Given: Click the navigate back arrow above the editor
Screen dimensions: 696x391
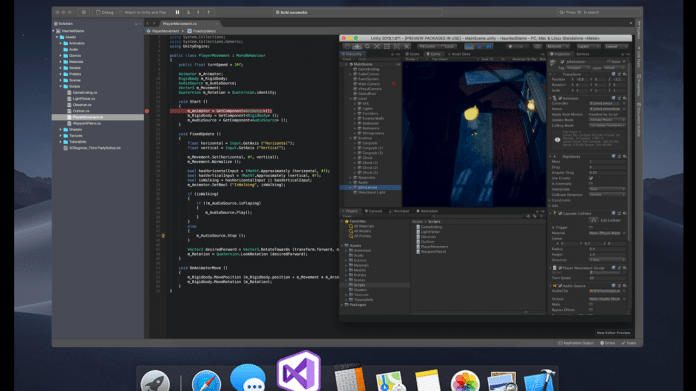Looking at the screenshot, I should (x=148, y=24).
